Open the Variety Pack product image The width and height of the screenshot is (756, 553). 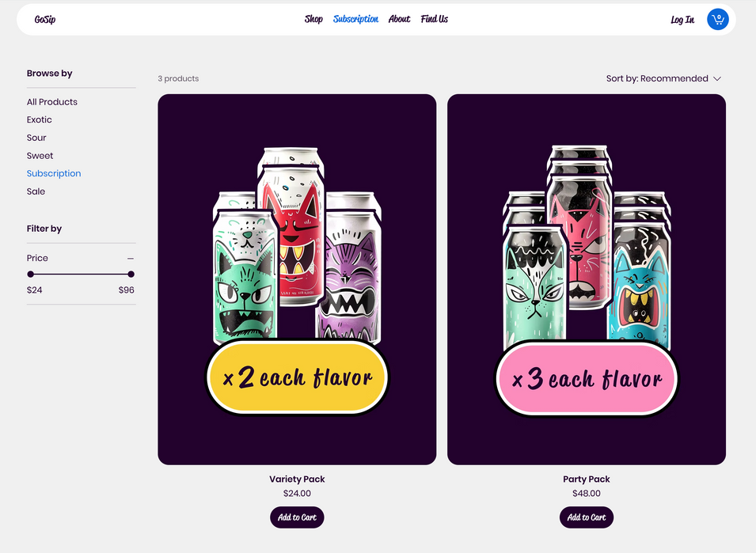(297, 279)
